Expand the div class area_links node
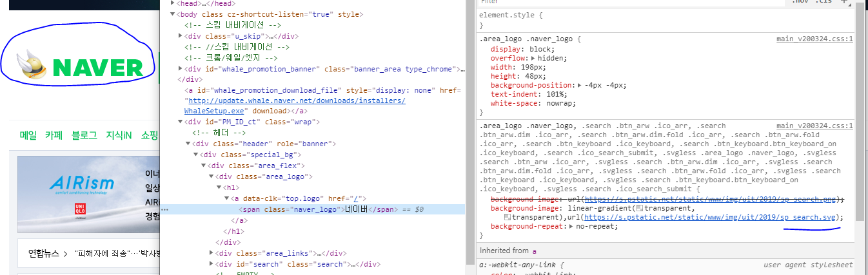Viewport: 868px width, 275px height. tap(212, 253)
